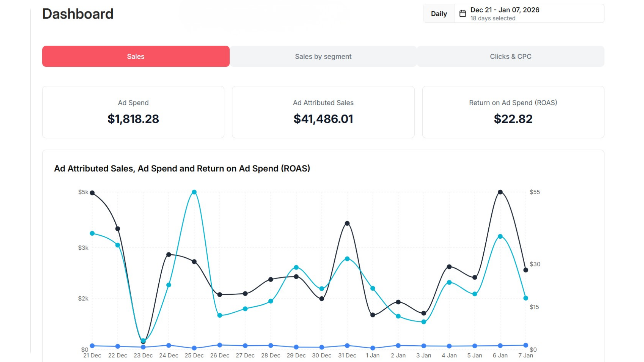Screen dimensions: 644x362
Task: Click the dark data point on 31 Dec
Action: (347, 223)
